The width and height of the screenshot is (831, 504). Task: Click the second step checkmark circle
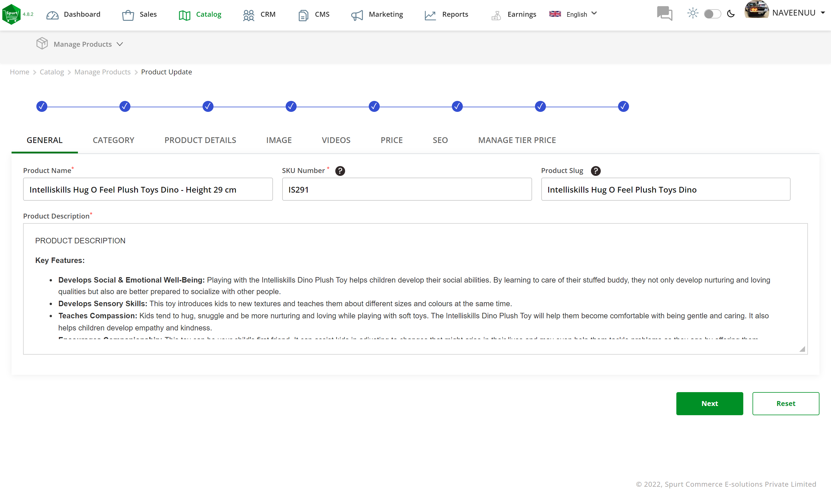click(125, 106)
